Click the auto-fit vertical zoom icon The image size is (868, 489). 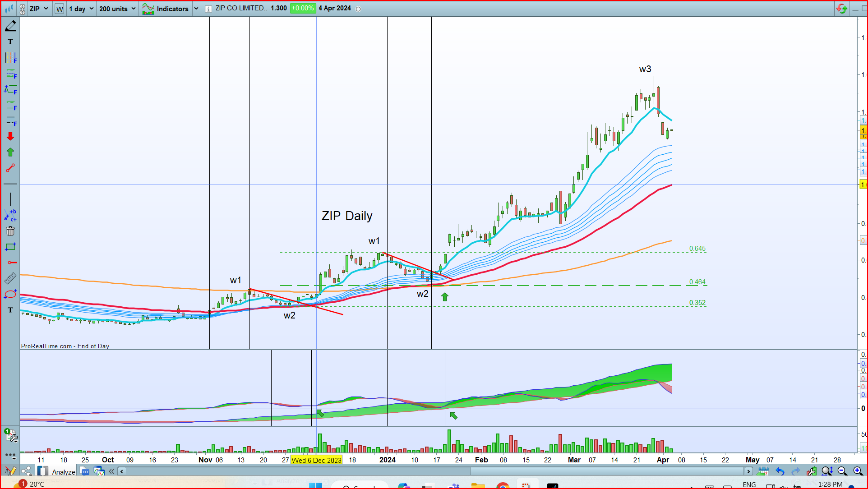(x=827, y=471)
